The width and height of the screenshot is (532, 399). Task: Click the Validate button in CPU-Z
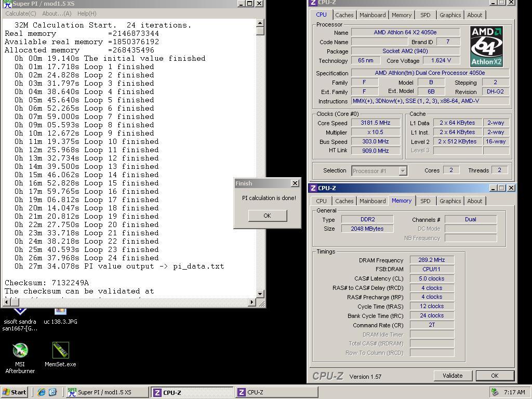[x=453, y=376]
